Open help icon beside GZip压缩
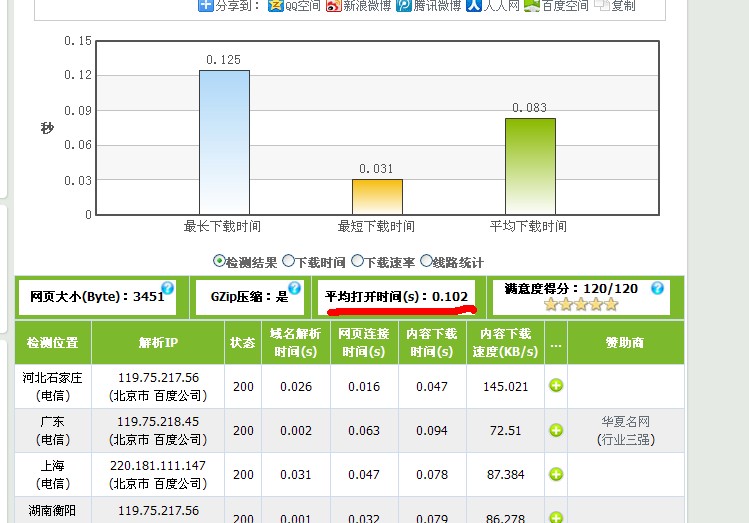 295,289
